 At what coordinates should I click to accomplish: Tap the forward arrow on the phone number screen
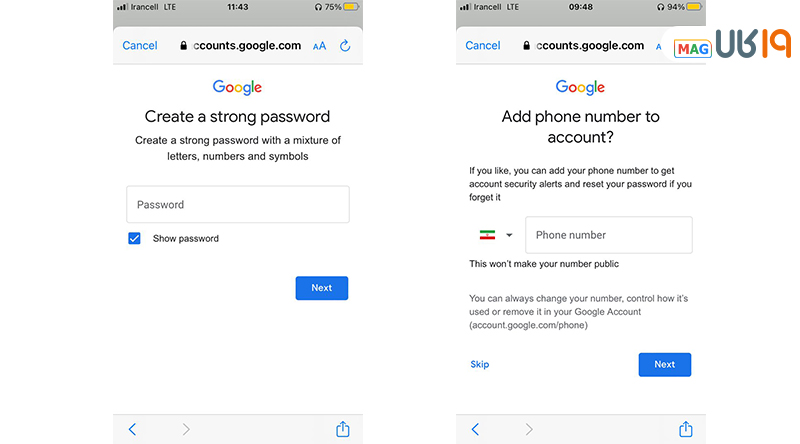(x=528, y=429)
